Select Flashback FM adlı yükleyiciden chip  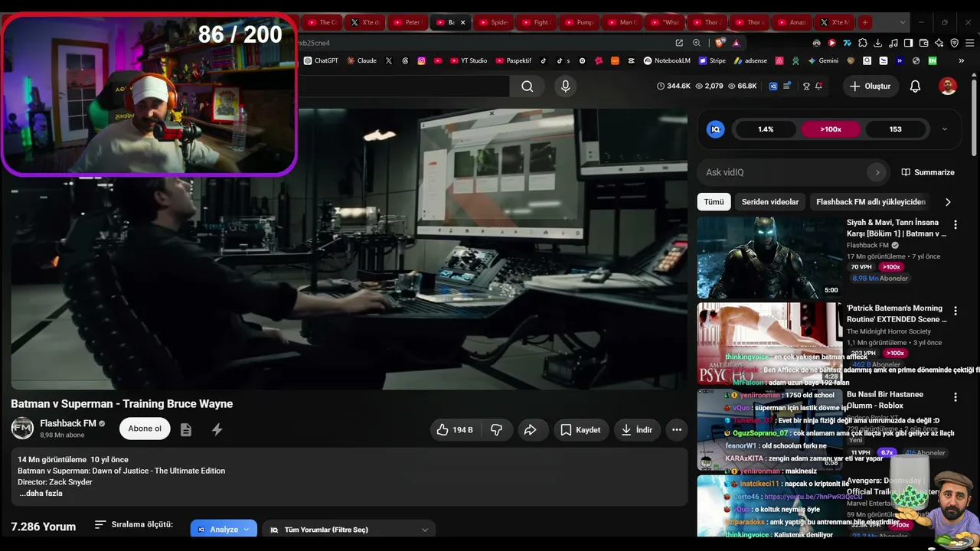click(871, 202)
